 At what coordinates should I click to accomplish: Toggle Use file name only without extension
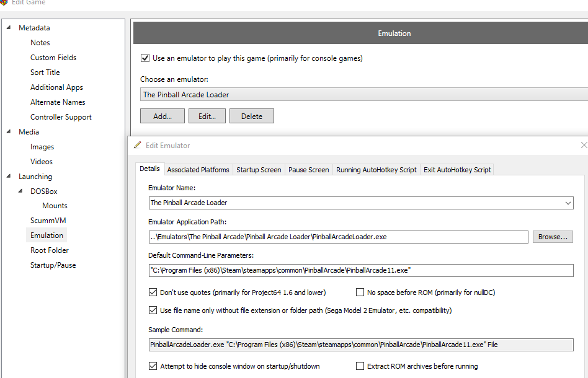[153, 310]
